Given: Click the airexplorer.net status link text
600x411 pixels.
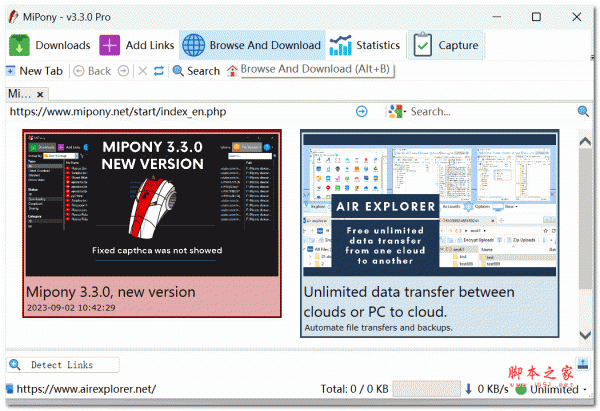Looking at the screenshot, I should click(86, 389).
